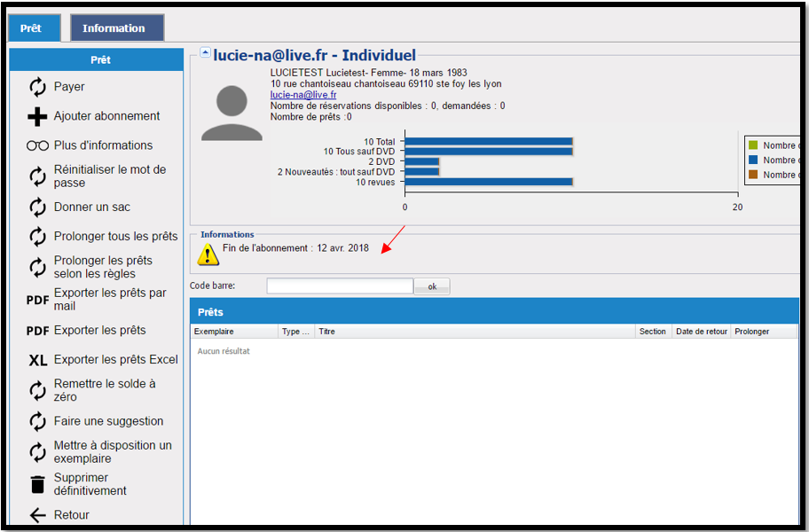Click the Retour entry label
The image size is (809, 532).
pyautogui.click(x=72, y=515)
